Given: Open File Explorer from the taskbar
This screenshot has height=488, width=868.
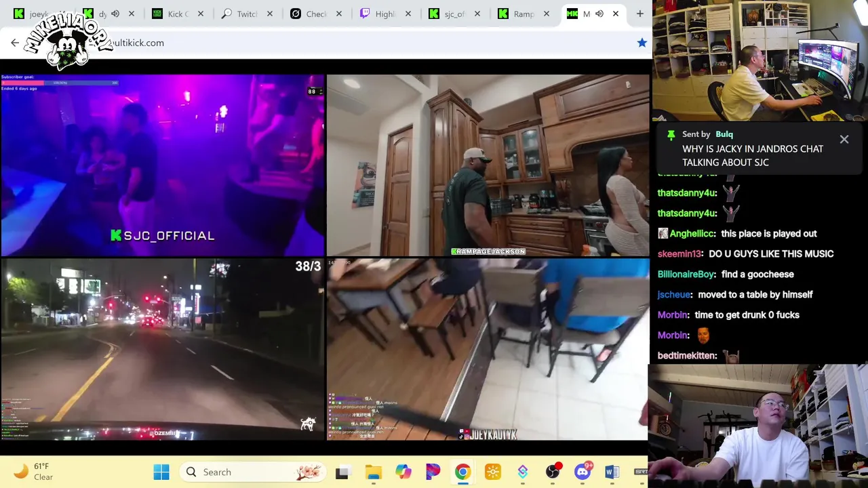Looking at the screenshot, I should coord(373,472).
